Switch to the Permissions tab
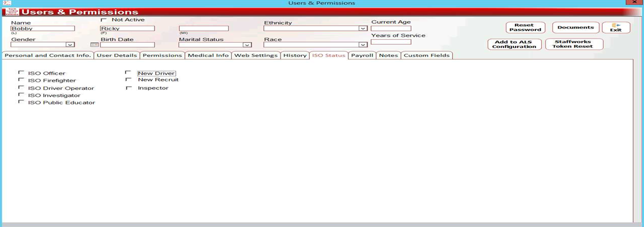Viewport: 644px width, 227px height. tap(162, 55)
